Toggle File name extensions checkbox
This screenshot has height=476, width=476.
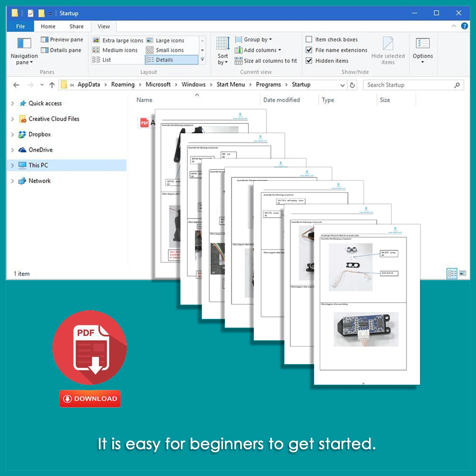coord(309,50)
